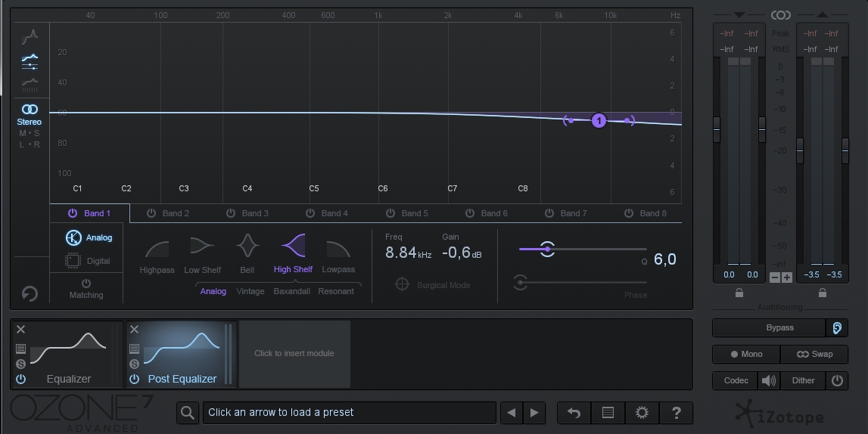The height and width of the screenshot is (434, 868).
Task: Choose the Bell filter shape
Action: coord(247,248)
